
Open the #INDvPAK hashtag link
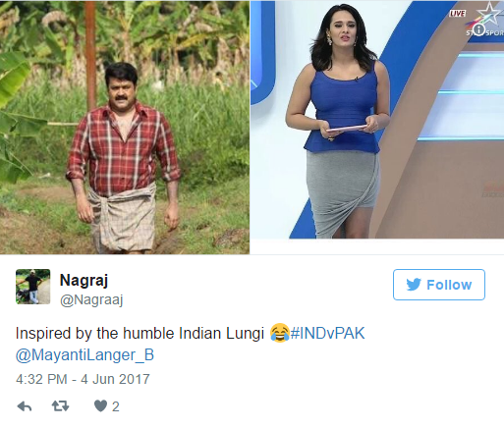point(327,334)
